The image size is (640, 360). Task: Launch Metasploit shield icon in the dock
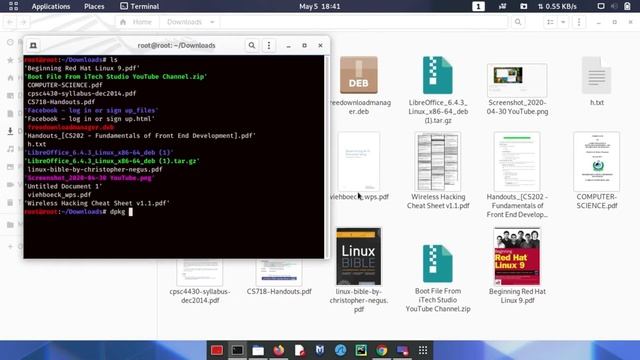click(x=320, y=350)
